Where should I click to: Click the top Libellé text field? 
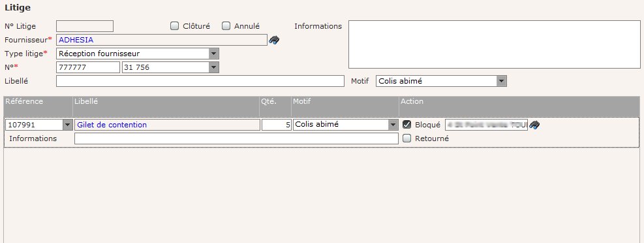pyautogui.click(x=200, y=81)
